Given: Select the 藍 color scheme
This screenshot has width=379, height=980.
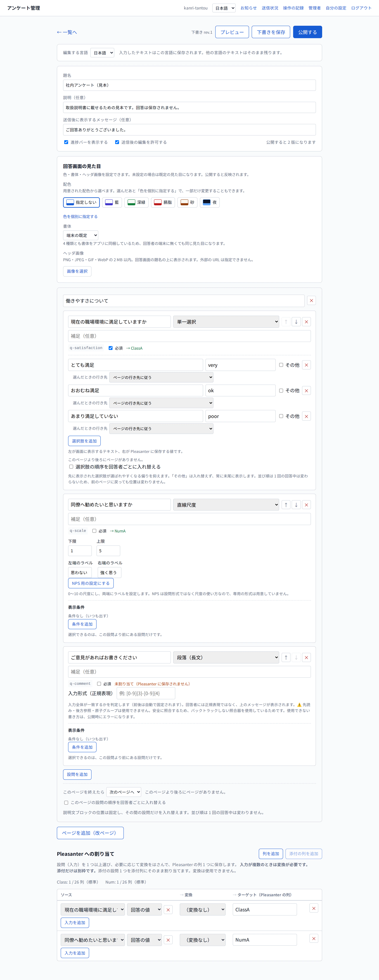Looking at the screenshot, I should click(x=112, y=202).
